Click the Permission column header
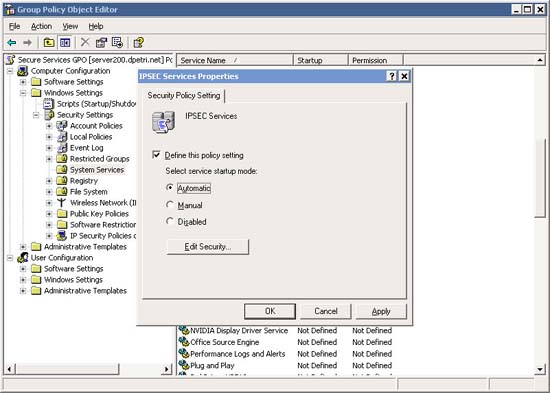Image resolution: width=550 pixels, height=393 pixels. pyautogui.click(x=376, y=60)
